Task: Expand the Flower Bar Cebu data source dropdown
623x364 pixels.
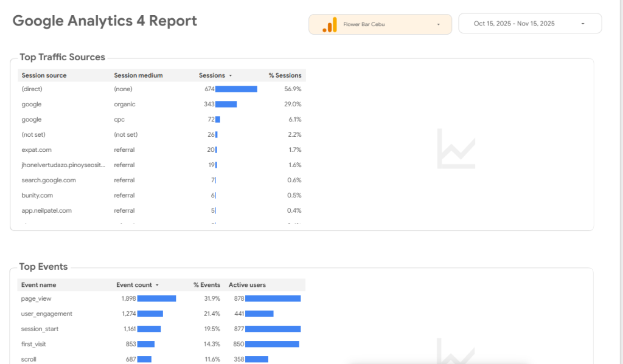Action: click(x=438, y=24)
